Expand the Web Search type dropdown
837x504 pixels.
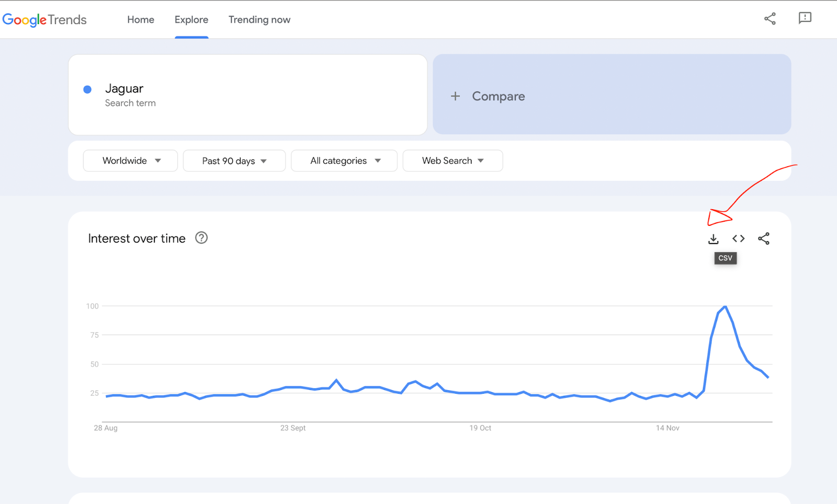[453, 161]
